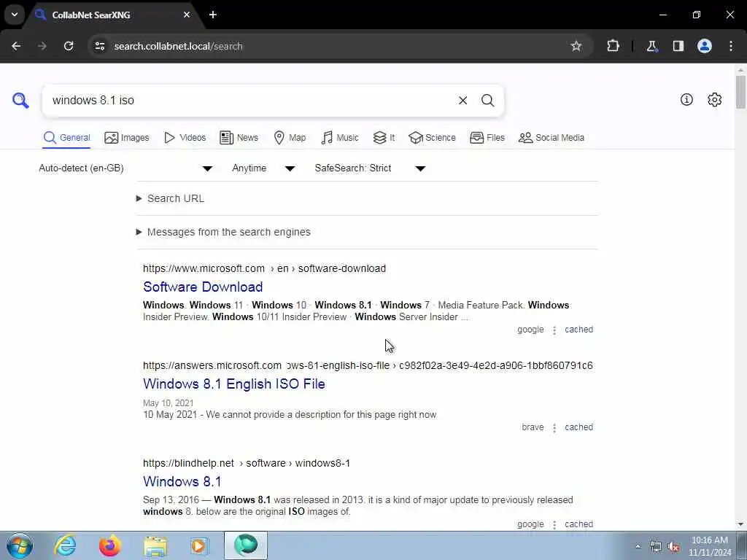Open the IT category tab
Screen dimensions: 747x560
384,138
